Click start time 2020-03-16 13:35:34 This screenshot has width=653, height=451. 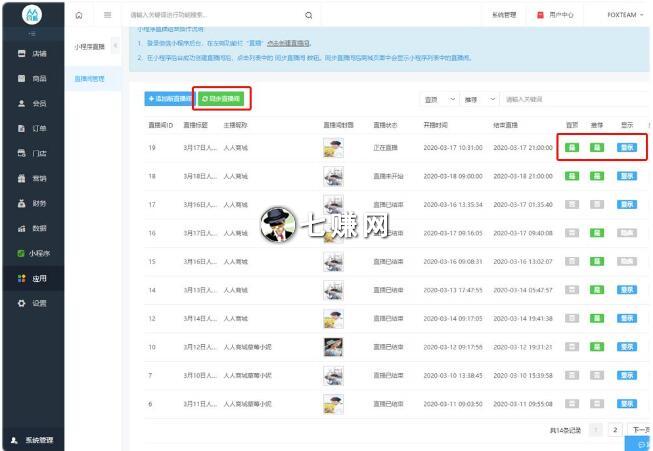(x=453, y=204)
